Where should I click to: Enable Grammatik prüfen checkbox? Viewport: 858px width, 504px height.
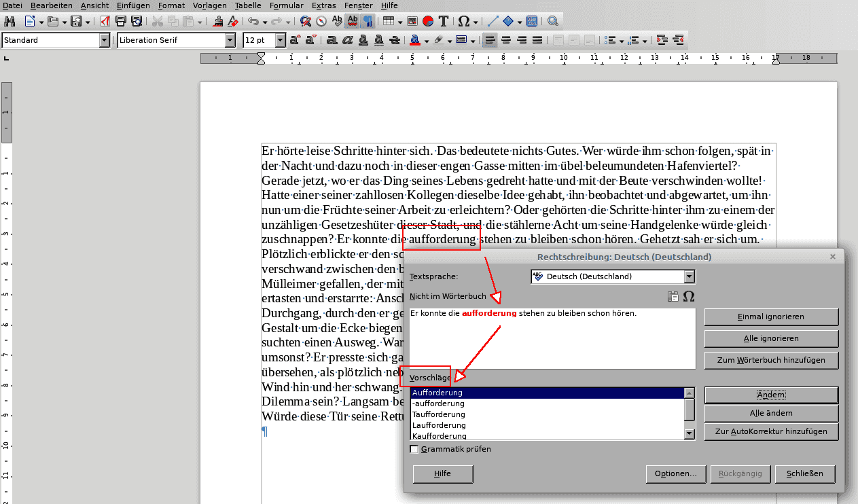pos(414,449)
